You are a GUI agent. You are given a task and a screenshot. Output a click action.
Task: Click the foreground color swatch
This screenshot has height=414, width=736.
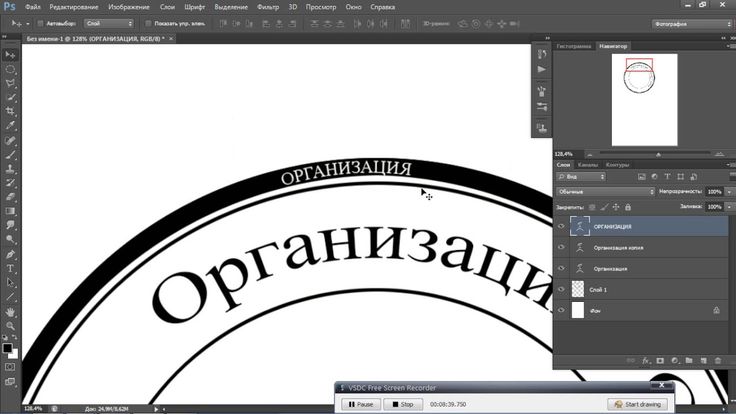(7, 348)
